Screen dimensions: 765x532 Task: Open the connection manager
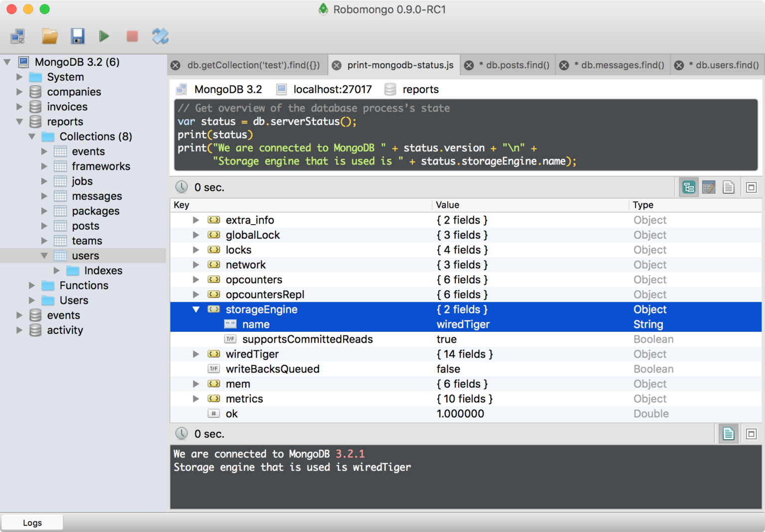[18, 36]
